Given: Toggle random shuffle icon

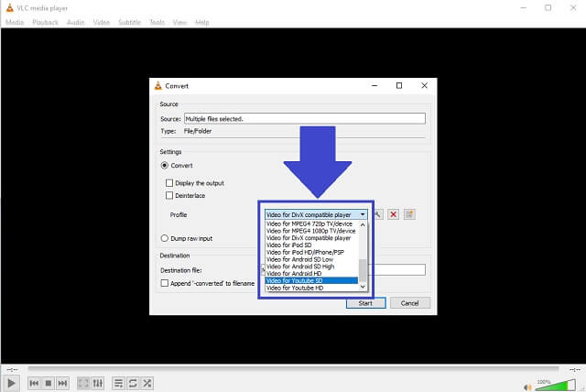Looking at the screenshot, I should [x=147, y=384].
